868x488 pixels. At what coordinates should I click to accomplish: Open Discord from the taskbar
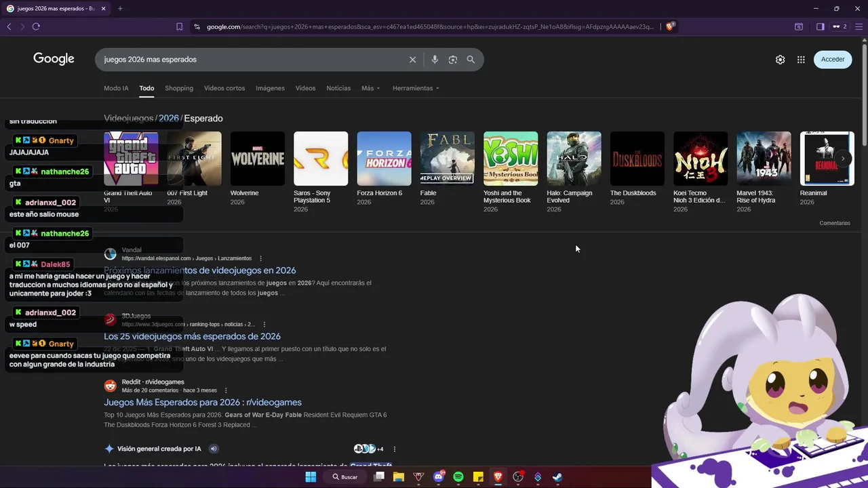click(x=438, y=476)
